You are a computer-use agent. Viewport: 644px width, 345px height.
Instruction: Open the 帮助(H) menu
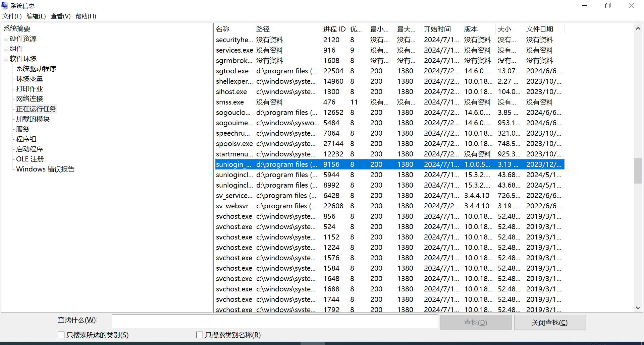click(x=86, y=16)
